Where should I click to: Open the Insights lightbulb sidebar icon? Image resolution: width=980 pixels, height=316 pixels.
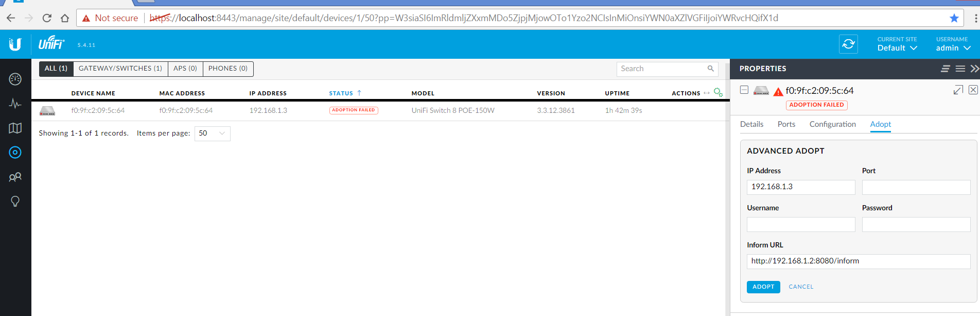tap(15, 202)
